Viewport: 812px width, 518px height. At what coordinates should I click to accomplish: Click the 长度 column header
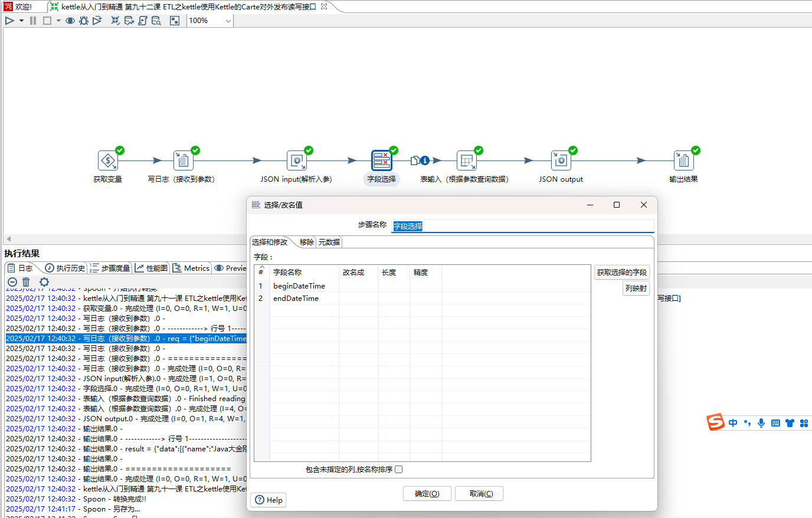pos(394,273)
